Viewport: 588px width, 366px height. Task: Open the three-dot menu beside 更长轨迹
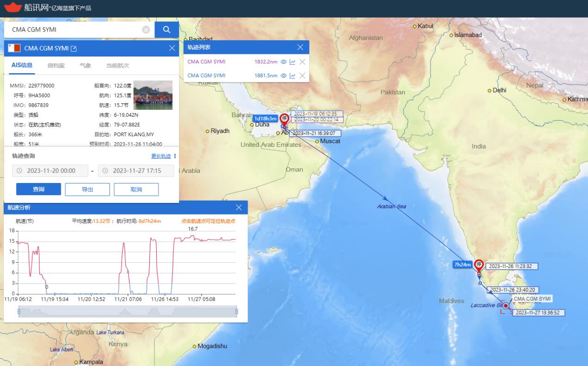[175, 156]
